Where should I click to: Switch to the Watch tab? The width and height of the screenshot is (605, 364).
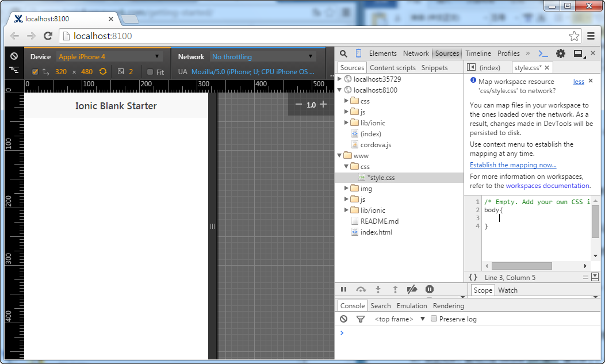508,290
